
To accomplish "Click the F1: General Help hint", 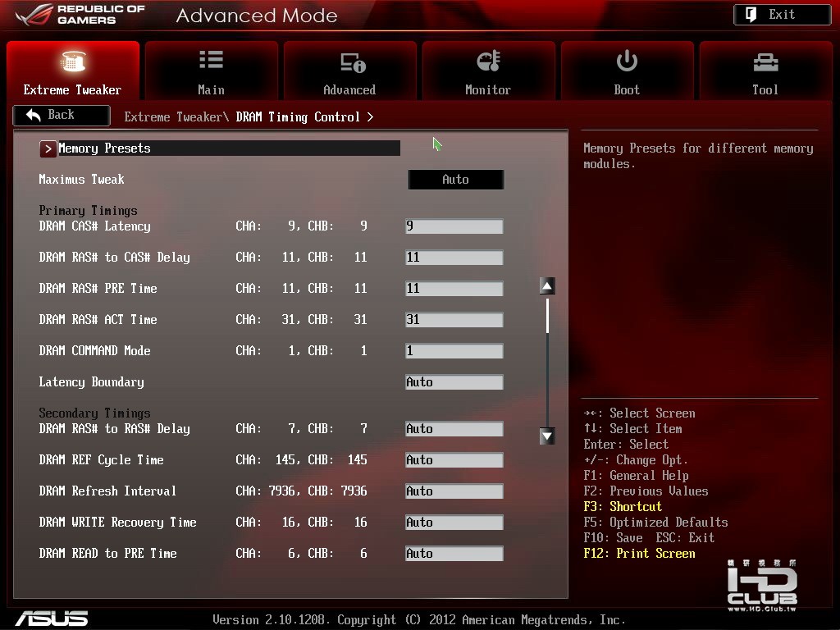I will pyautogui.click(x=636, y=476).
